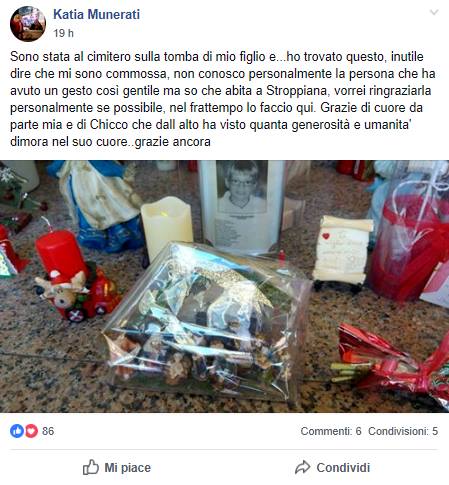Click the white pillar candle in photo
Viewport: 449px width, 485px height.
(166, 226)
